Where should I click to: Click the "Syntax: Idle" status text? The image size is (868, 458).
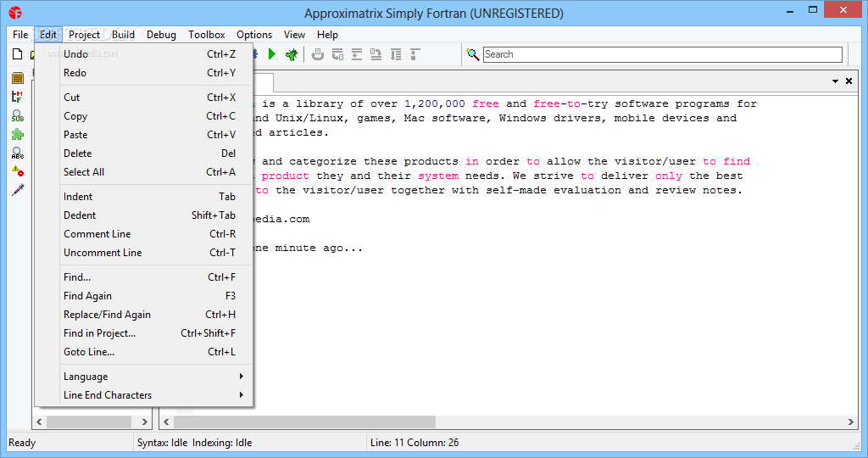pyautogui.click(x=162, y=443)
